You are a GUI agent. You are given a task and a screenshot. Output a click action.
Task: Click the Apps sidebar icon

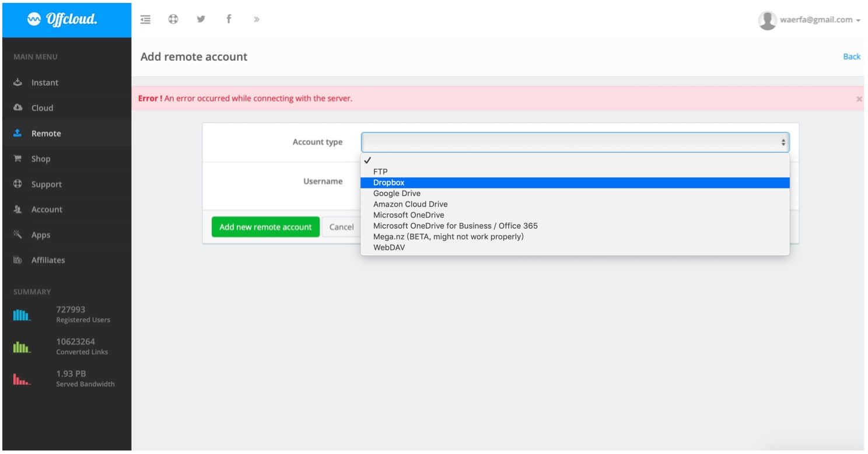[17, 235]
